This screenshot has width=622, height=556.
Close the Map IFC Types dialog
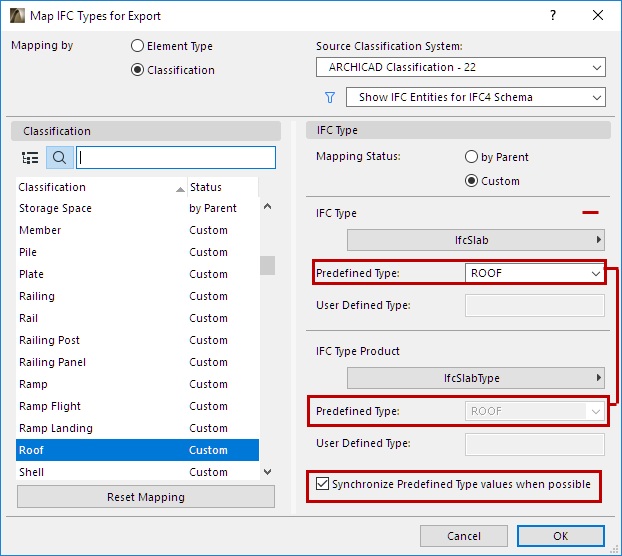[598, 15]
